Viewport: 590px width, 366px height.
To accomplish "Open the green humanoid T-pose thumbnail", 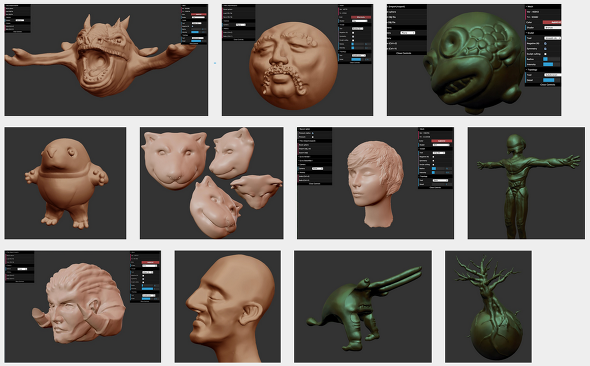I will [x=526, y=183].
